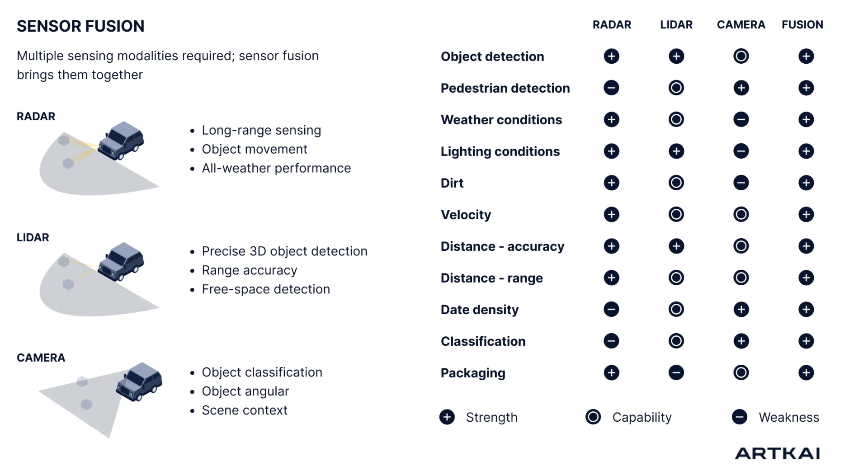The image size is (868, 466).
Task: Click Lidar's plus icon for Lighting conditions
Action: 676,151
